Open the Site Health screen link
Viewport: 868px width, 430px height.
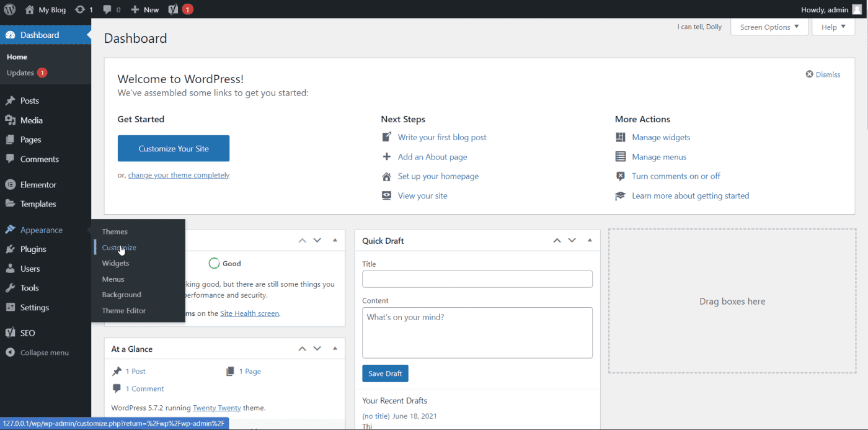[x=250, y=313]
